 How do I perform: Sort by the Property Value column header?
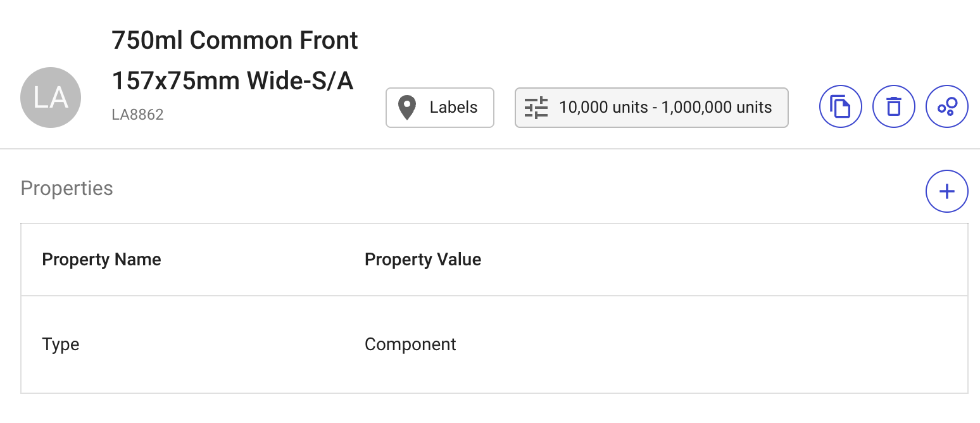pos(423,260)
